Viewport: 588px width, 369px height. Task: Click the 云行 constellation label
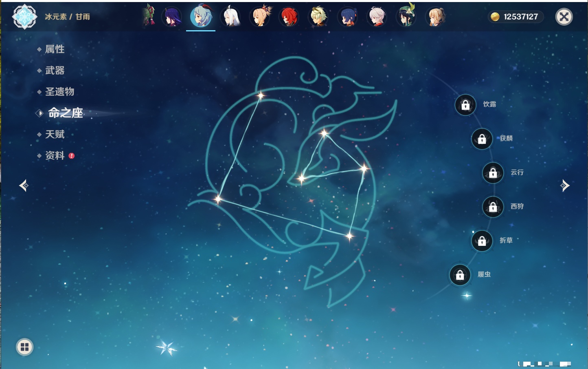point(517,172)
